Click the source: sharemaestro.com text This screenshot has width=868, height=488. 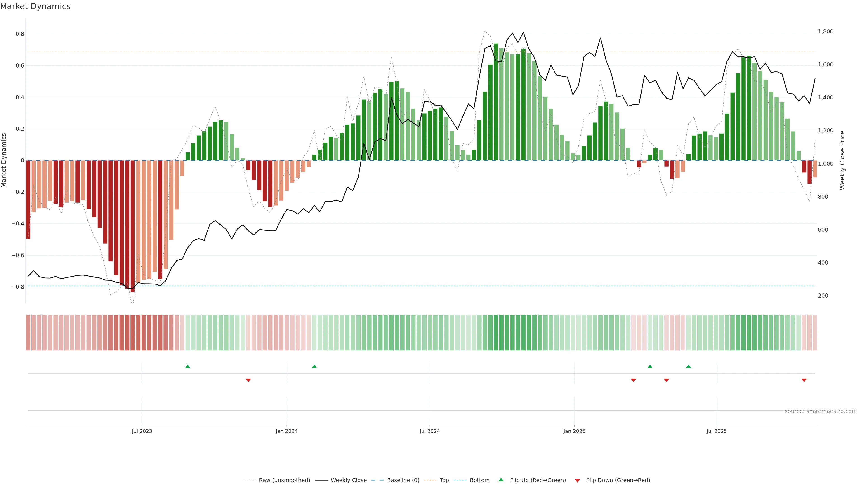click(821, 411)
